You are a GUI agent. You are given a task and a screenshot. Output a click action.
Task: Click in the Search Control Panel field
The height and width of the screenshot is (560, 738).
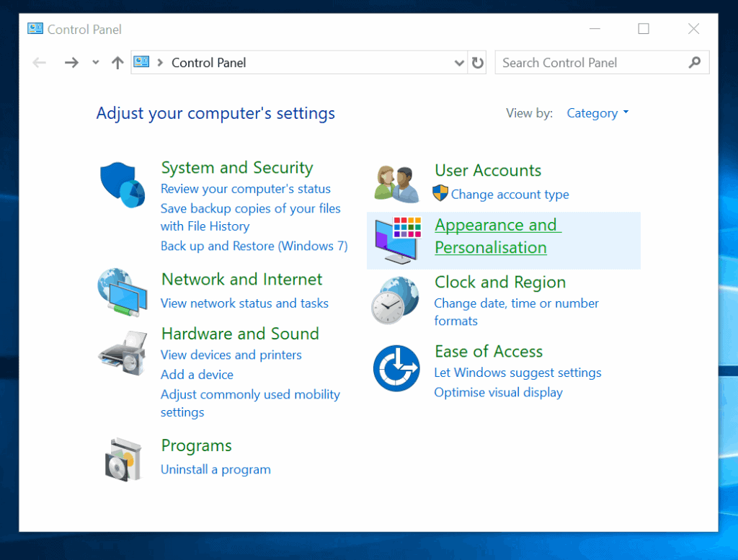click(591, 63)
